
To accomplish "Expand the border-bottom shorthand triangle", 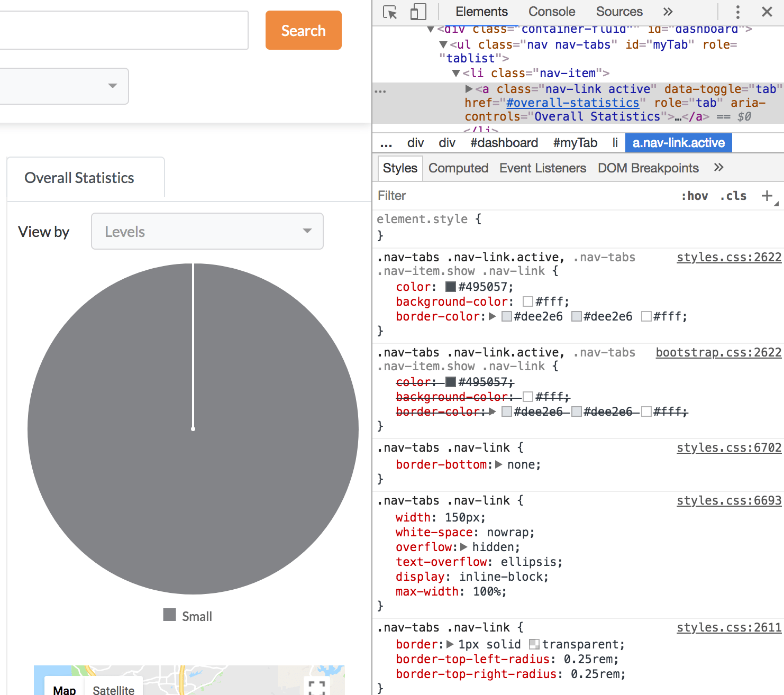I will pyautogui.click(x=498, y=464).
